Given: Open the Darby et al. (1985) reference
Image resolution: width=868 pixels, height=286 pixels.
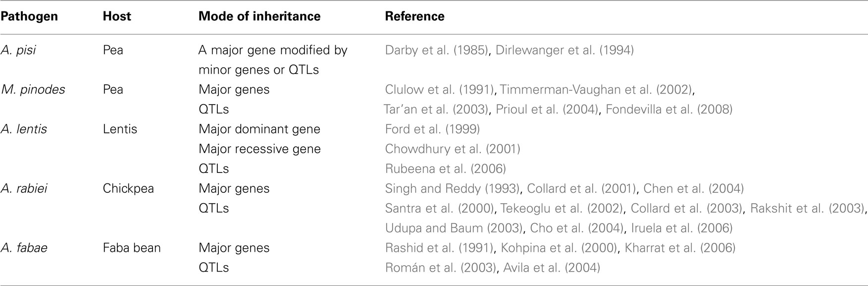Looking at the screenshot, I should coord(436,50).
